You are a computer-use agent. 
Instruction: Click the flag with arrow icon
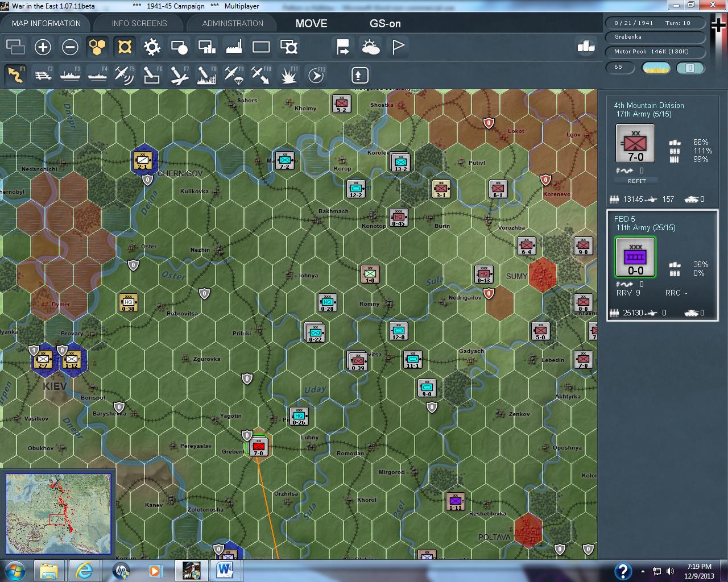pos(343,47)
